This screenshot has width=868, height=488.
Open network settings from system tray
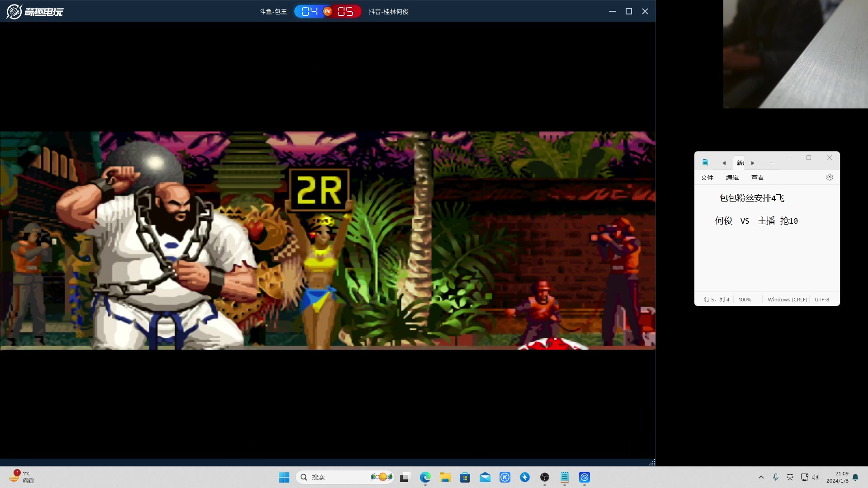click(804, 477)
